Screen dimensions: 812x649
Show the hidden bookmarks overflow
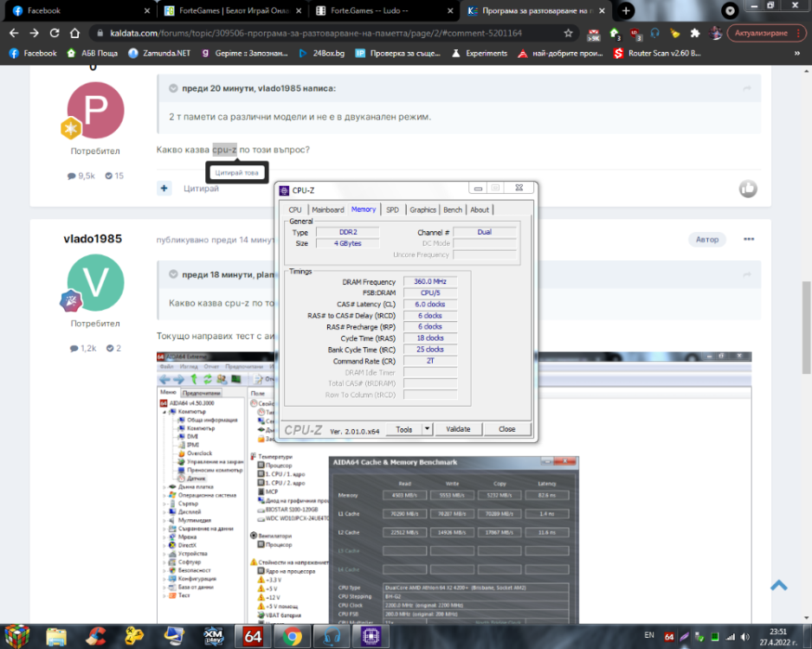[x=797, y=54]
